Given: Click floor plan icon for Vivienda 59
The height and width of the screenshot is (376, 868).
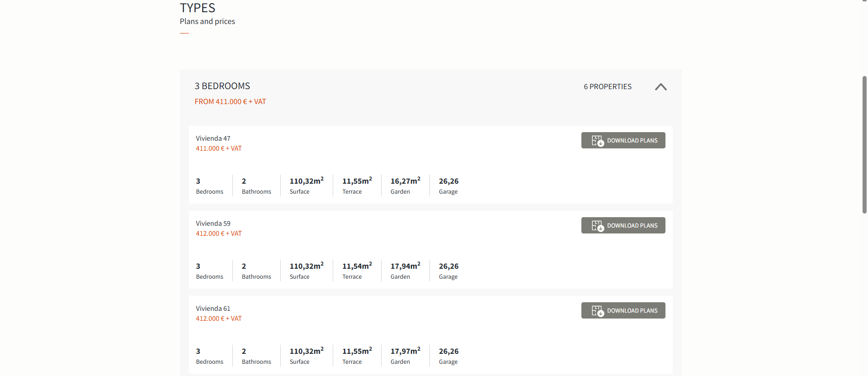Looking at the screenshot, I should [598, 226].
